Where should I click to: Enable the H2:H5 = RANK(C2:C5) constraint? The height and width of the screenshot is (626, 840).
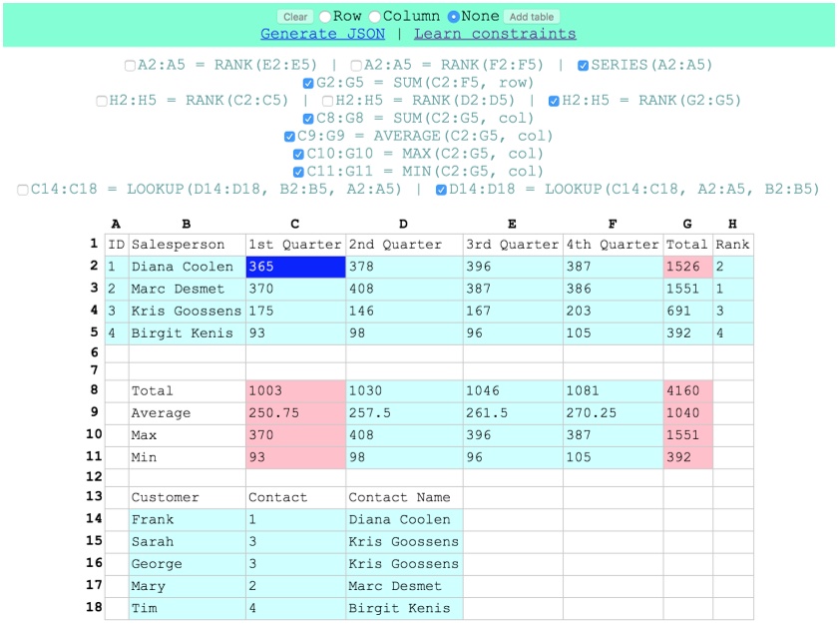(103, 99)
